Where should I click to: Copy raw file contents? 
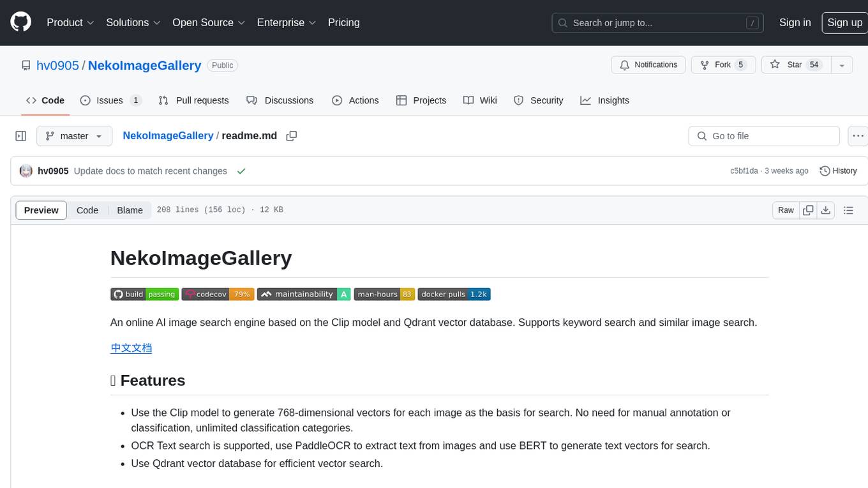coord(808,210)
